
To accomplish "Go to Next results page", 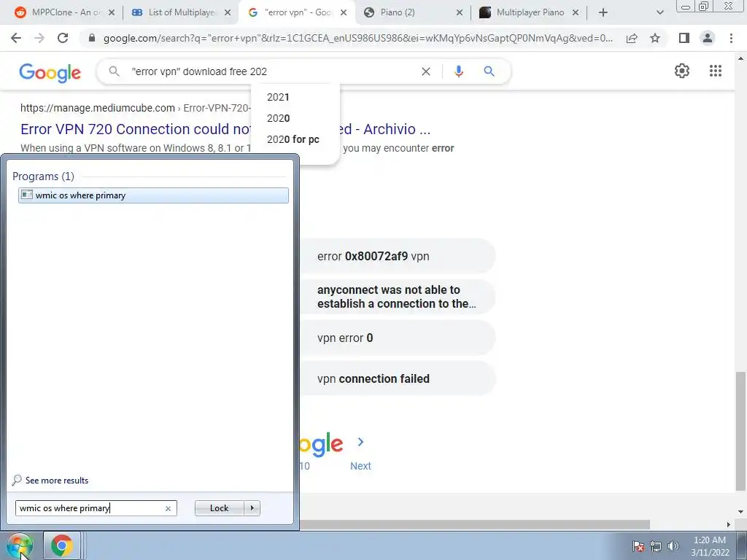I will (x=360, y=466).
